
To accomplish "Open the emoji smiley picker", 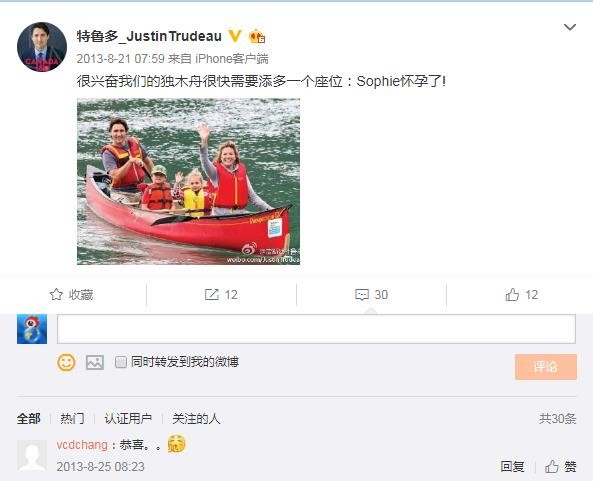I will pyautogui.click(x=66, y=362).
